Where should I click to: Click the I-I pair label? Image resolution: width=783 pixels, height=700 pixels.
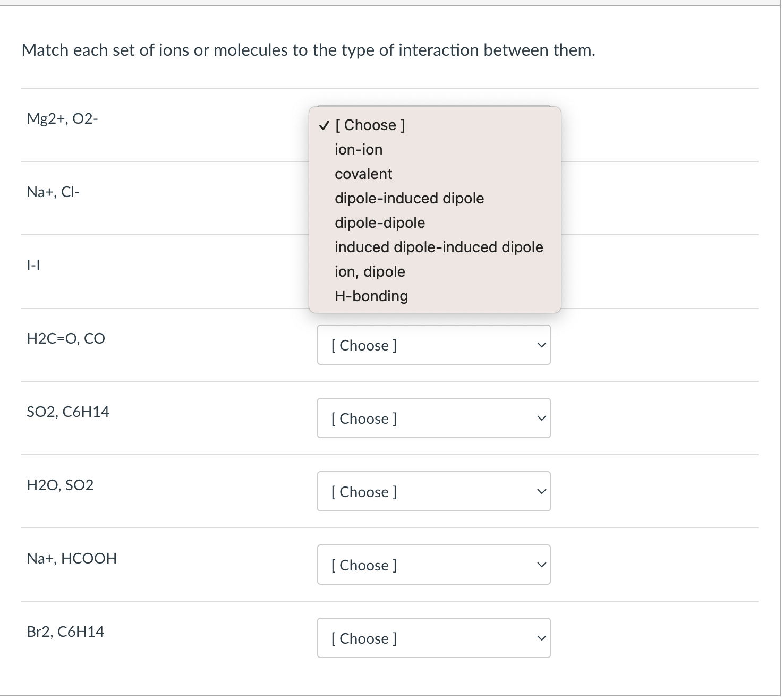click(x=32, y=264)
